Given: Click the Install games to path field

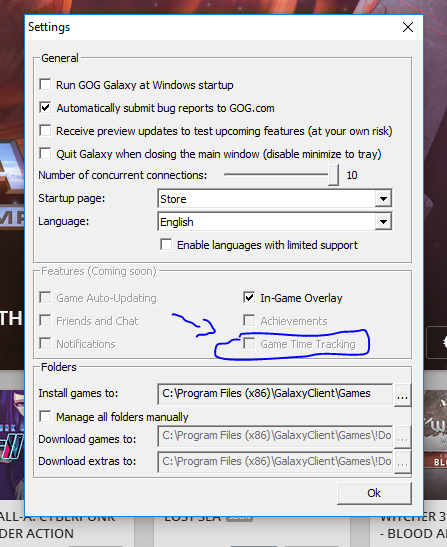Looking at the screenshot, I should 275,394.
